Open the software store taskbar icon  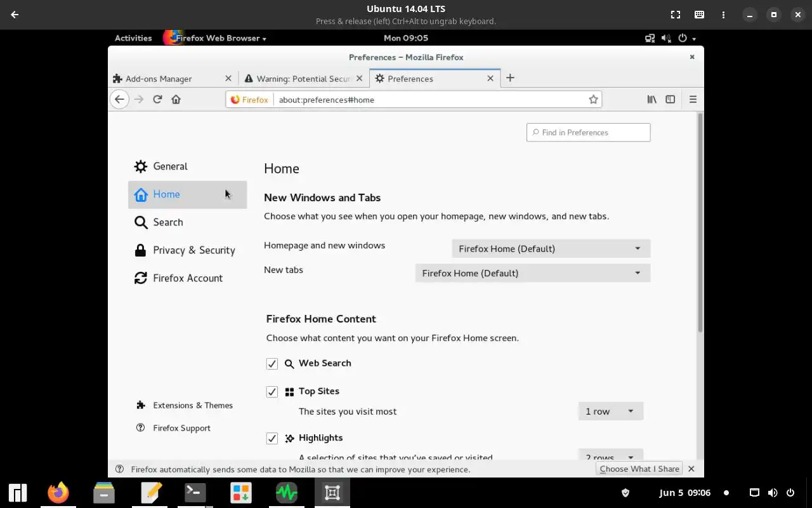241,493
